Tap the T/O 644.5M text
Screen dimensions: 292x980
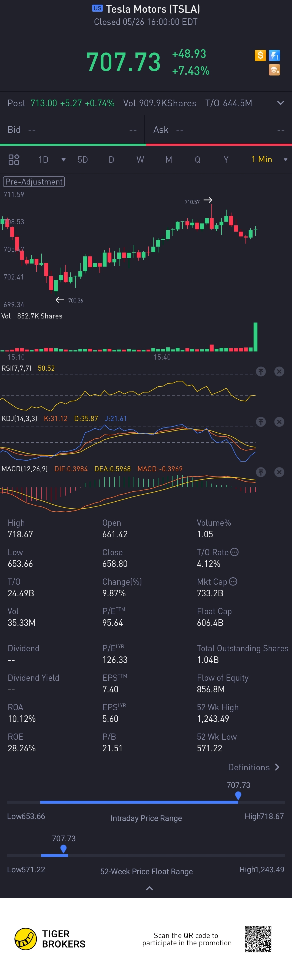(x=228, y=103)
